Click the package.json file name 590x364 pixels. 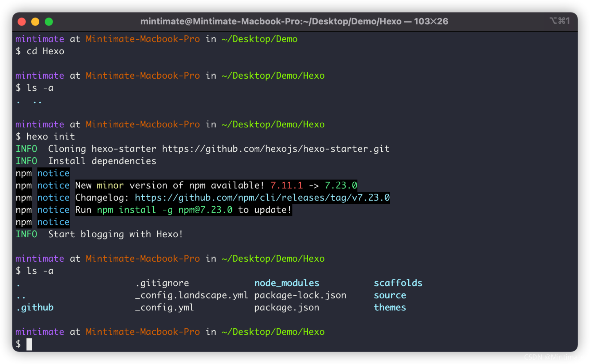(x=287, y=308)
